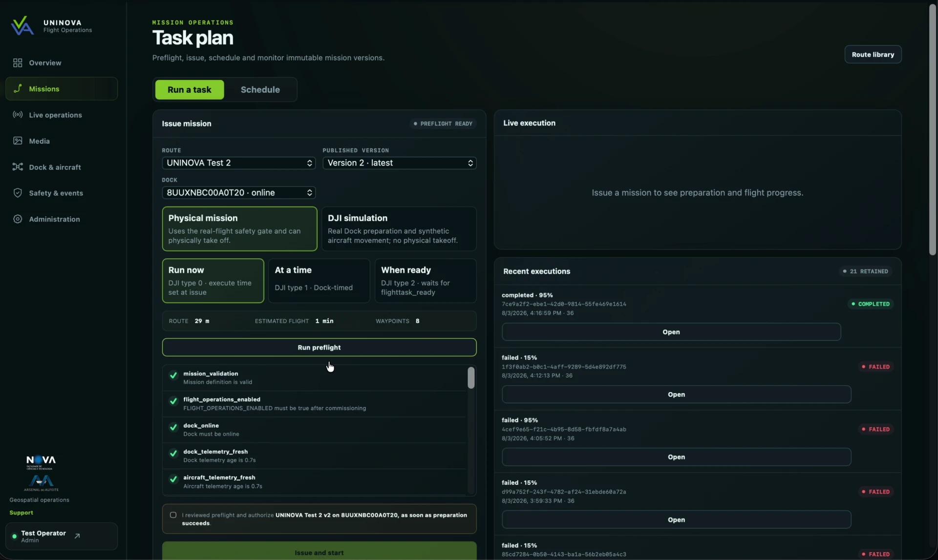This screenshot has height=560, width=938.
Task: Choose the At a time option
Action: [x=319, y=281]
